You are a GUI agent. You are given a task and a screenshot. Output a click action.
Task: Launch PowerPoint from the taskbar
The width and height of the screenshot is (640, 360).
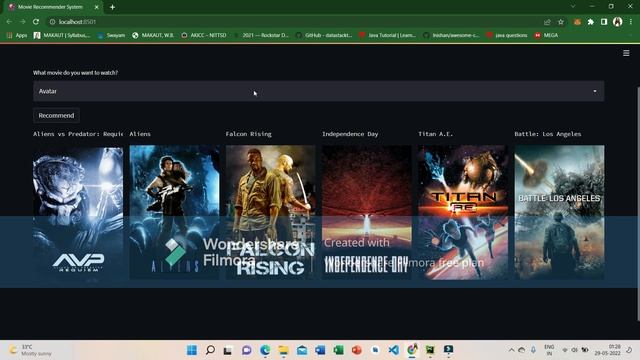coord(357,350)
